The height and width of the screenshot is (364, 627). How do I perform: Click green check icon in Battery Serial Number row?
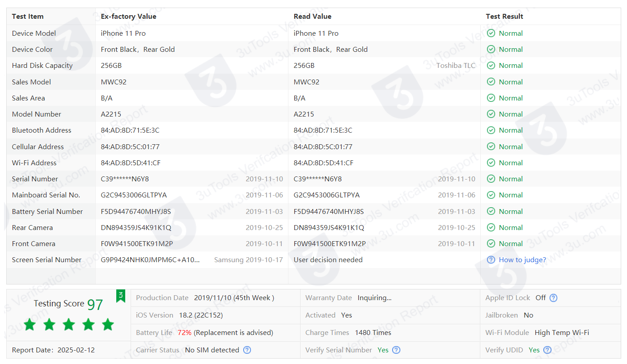(491, 212)
